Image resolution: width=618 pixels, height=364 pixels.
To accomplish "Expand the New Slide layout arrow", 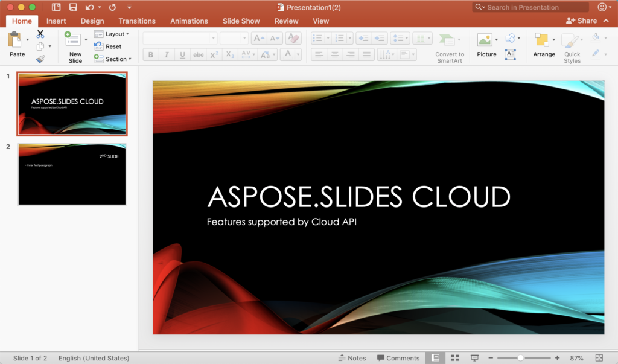I will [x=86, y=40].
